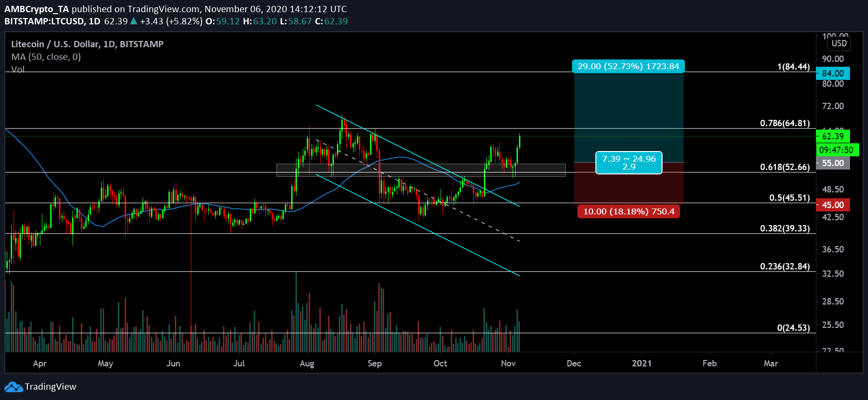Open the USD currency selector
868x400 pixels.
point(839,43)
